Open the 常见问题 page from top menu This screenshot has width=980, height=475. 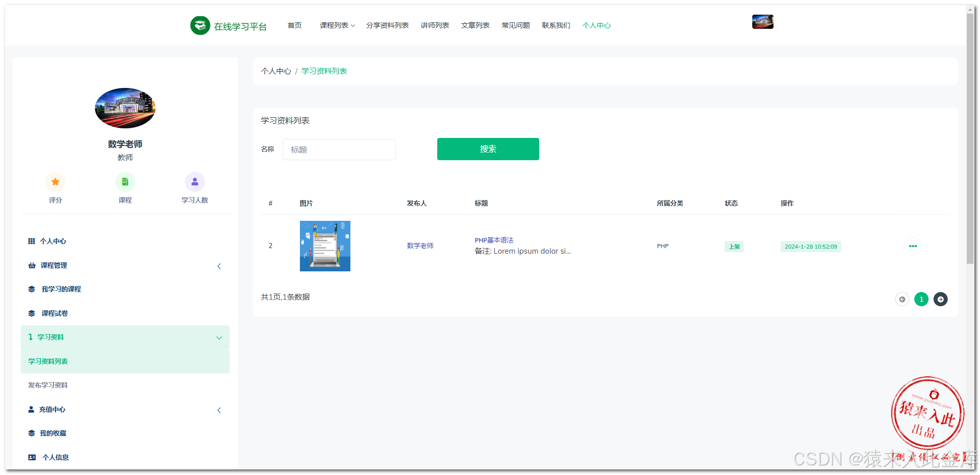click(x=515, y=25)
